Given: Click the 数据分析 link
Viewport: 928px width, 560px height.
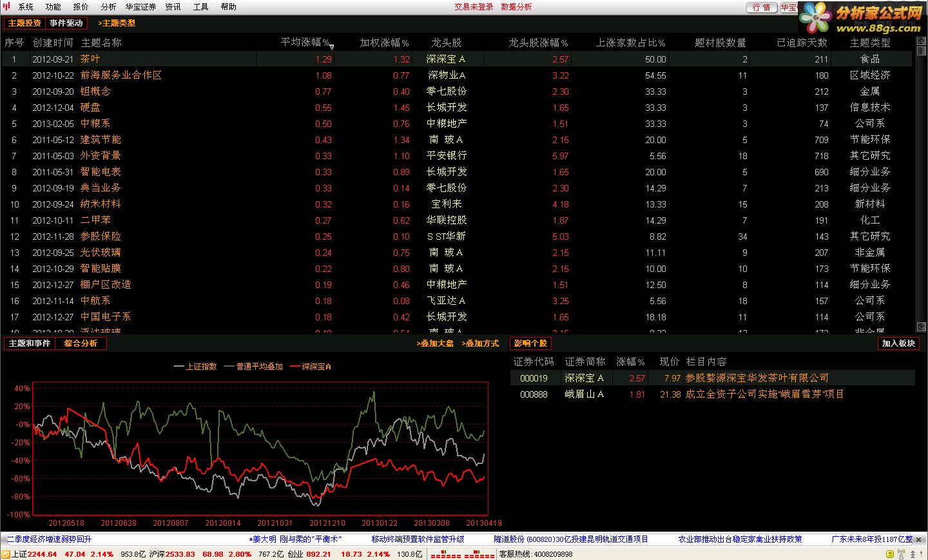Looking at the screenshot, I should pyautogui.click(x=516, y=7).
